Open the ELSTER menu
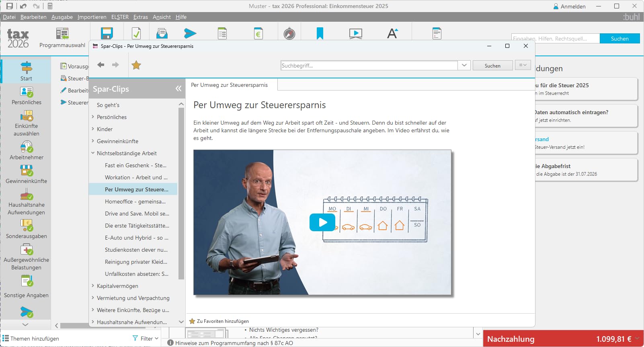This screenshot has height=347, width=644. pyautogui.click(x=120, y=17)
